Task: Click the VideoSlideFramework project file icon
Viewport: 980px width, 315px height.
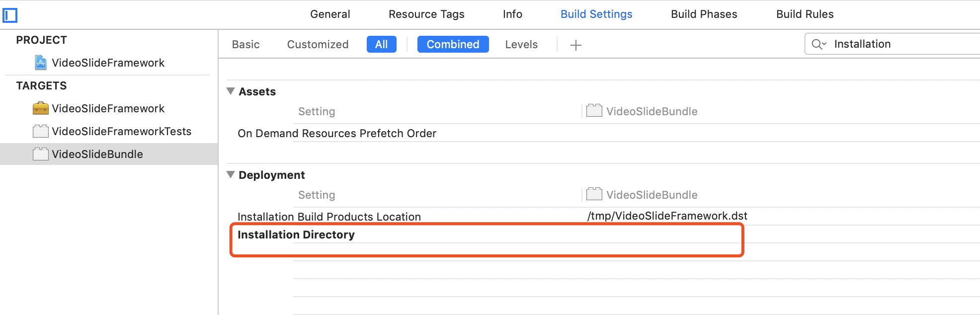Action: tap(41, 63)
